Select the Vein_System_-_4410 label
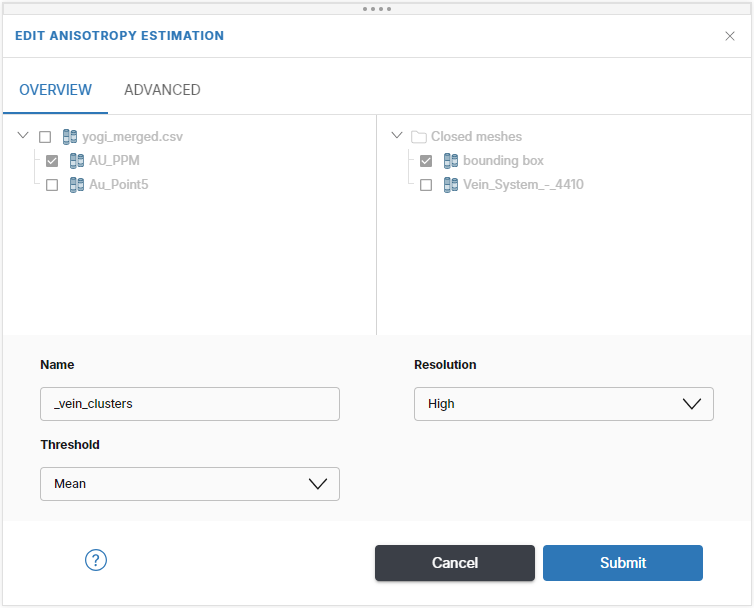Image resolution: width=754 pixels, height=608 pixels. click(523, 185)
